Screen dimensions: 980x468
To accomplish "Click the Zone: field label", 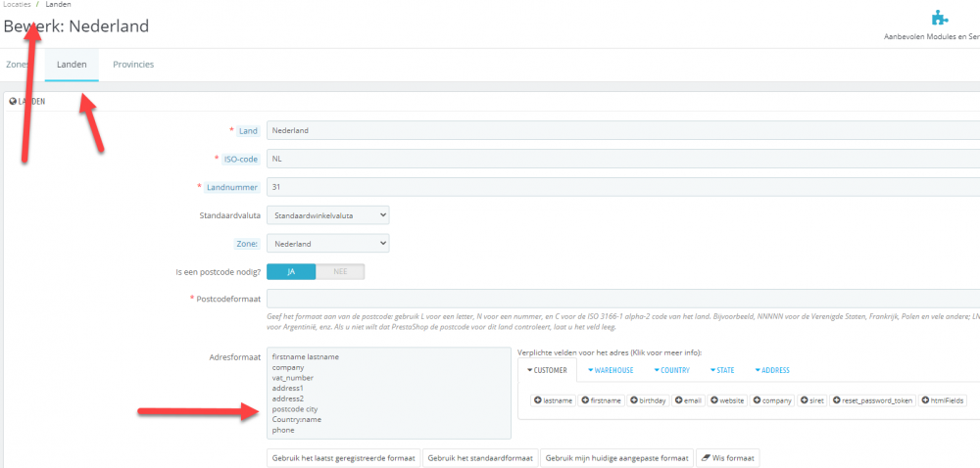I will click(247, 244).
